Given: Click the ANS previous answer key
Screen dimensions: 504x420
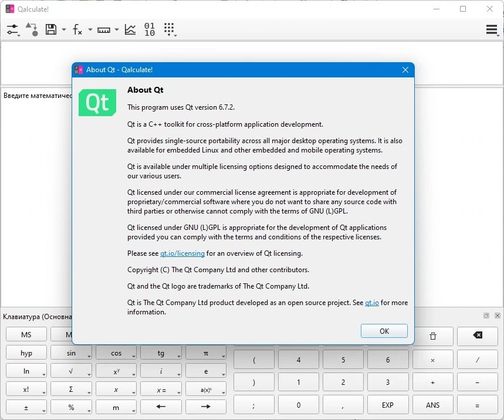Looking at the screenshot, I should point(432,405).
